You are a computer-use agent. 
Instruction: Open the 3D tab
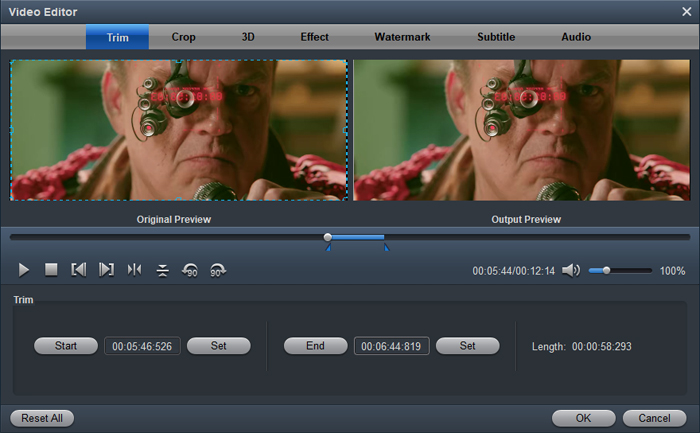[248, 37]
